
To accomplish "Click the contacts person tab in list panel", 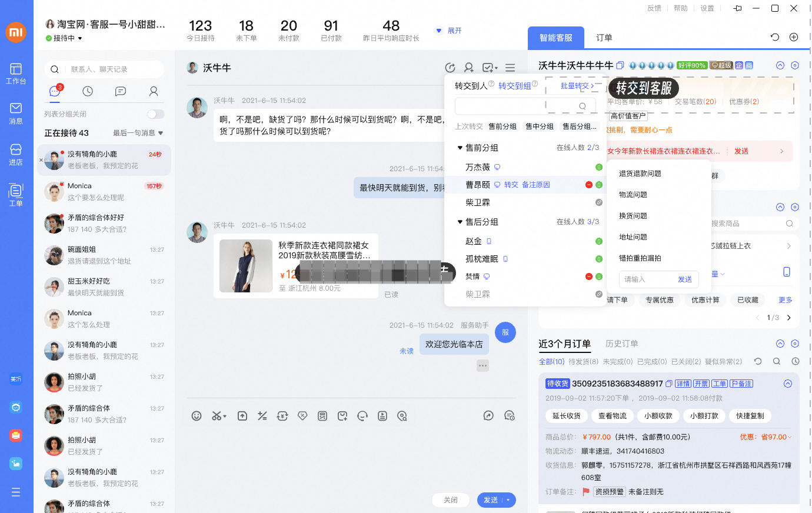I will [154, 91].
